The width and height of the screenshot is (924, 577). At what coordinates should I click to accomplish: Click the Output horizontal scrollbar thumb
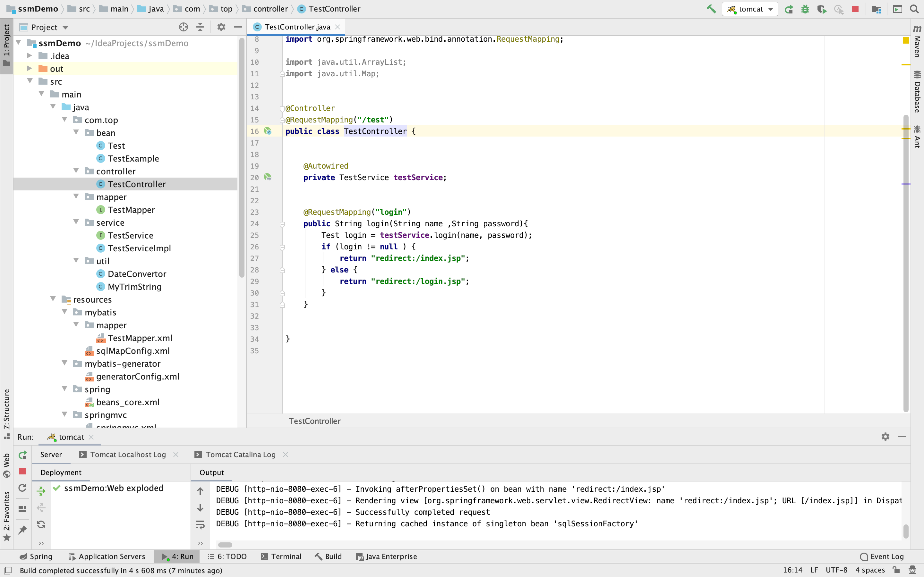point(225,545)
